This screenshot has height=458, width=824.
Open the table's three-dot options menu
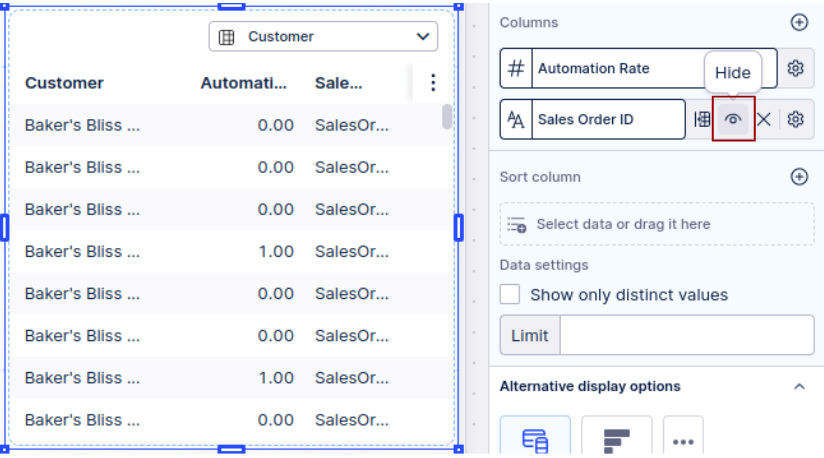pos(432,83)
